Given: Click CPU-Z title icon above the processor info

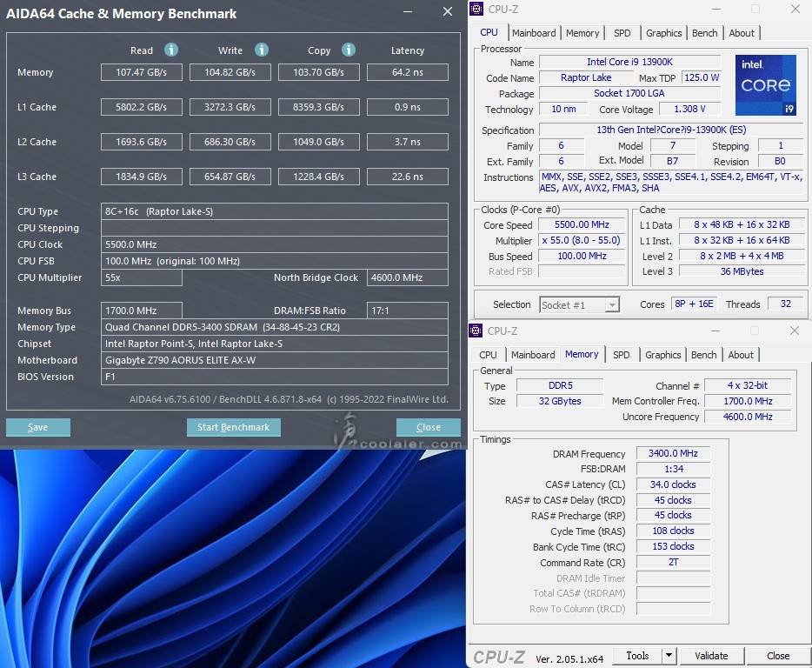Looking at the screenshot, I should [476, 10].
